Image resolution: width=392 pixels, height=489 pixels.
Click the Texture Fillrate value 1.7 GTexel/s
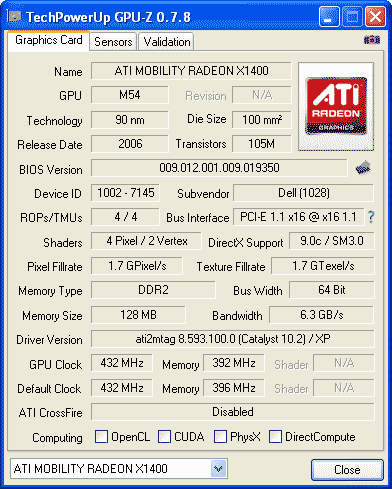point(323,266)
